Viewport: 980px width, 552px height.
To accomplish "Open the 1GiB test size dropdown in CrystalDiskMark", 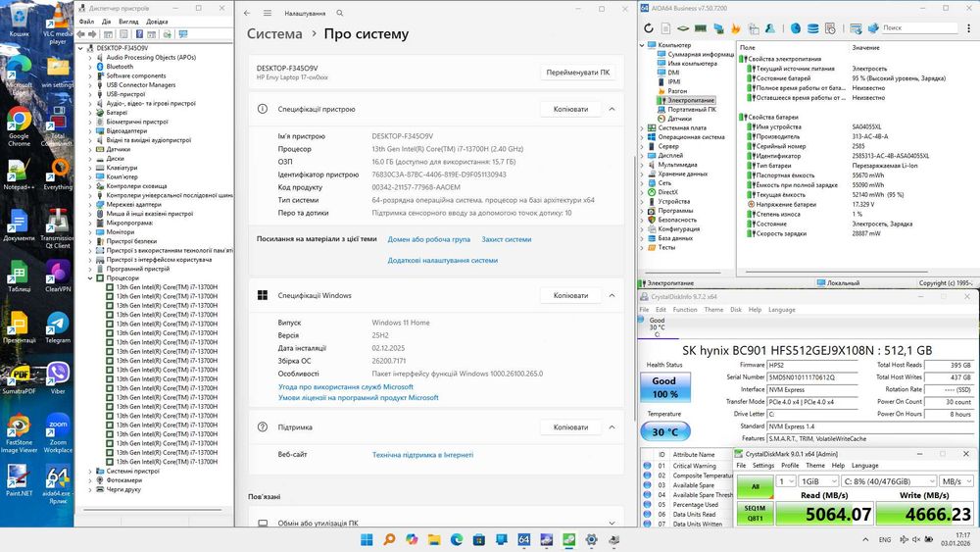I will (x=819, y=481).
